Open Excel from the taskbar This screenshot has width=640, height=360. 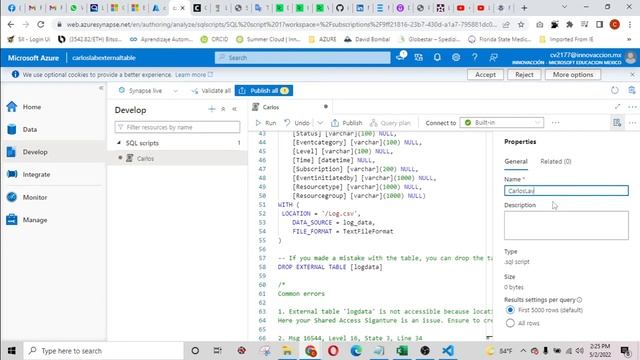click(x=402, y=351)
